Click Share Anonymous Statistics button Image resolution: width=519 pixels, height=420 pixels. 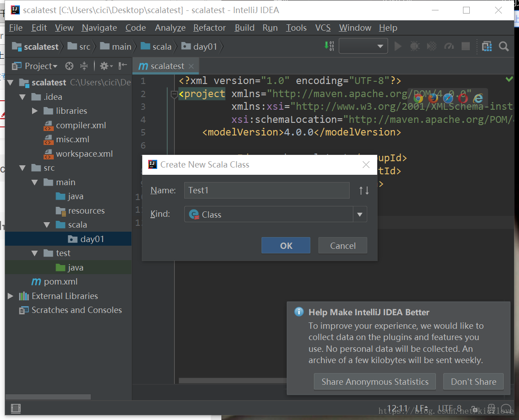point(375,382)
